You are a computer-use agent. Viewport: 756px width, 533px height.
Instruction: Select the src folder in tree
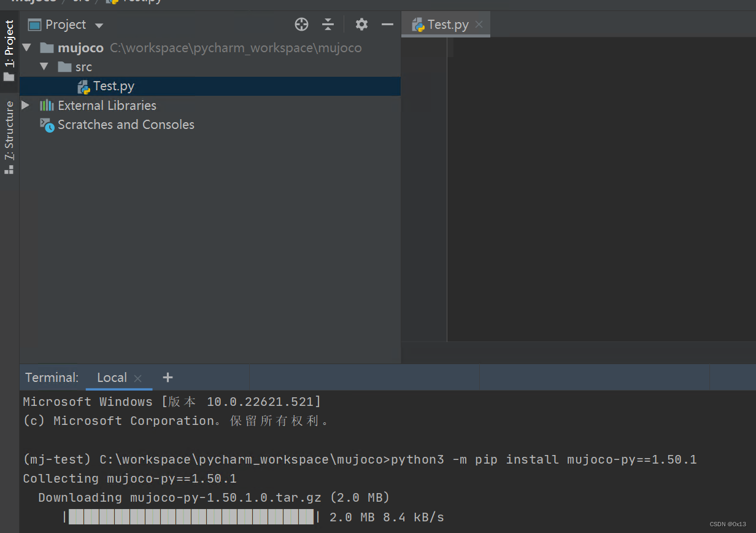pyautogui.click(x=210, y=67)
